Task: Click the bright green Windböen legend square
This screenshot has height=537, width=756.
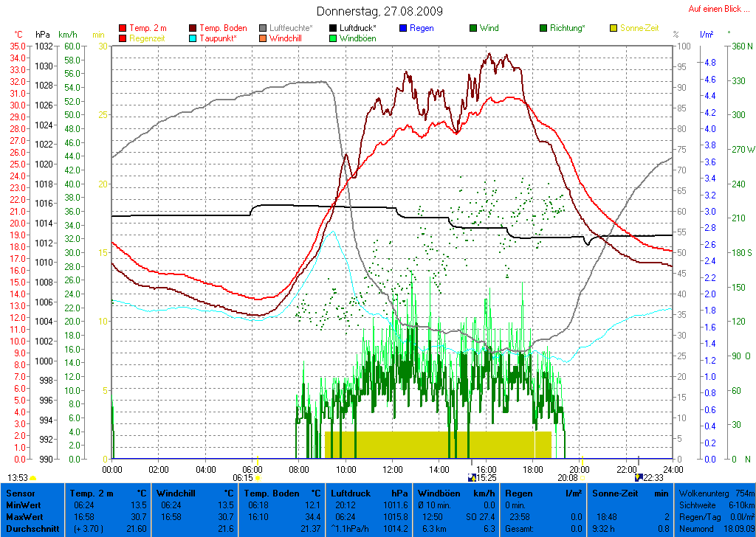Action: 333,38
